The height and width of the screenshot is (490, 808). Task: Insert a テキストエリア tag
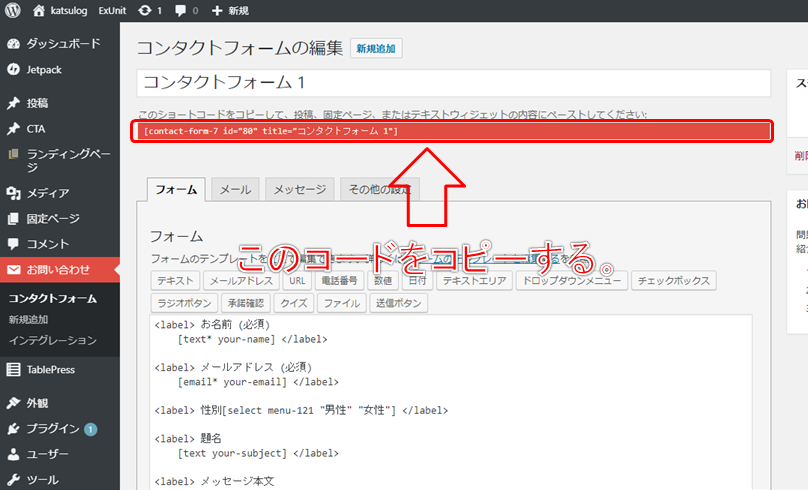(x=474, y=281)
